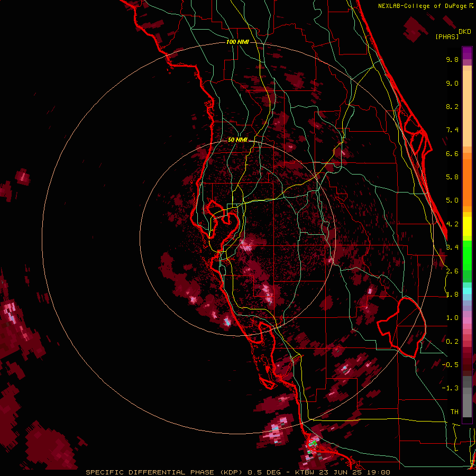Click the 1.8 value on the scale
The image size is (476, 476).
pyautogui.click(x=452, y=295)
